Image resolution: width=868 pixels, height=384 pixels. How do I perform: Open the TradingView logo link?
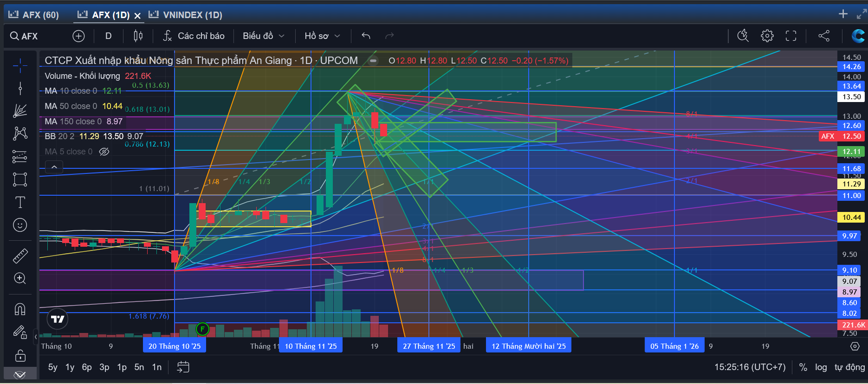(x=58, y=319)
